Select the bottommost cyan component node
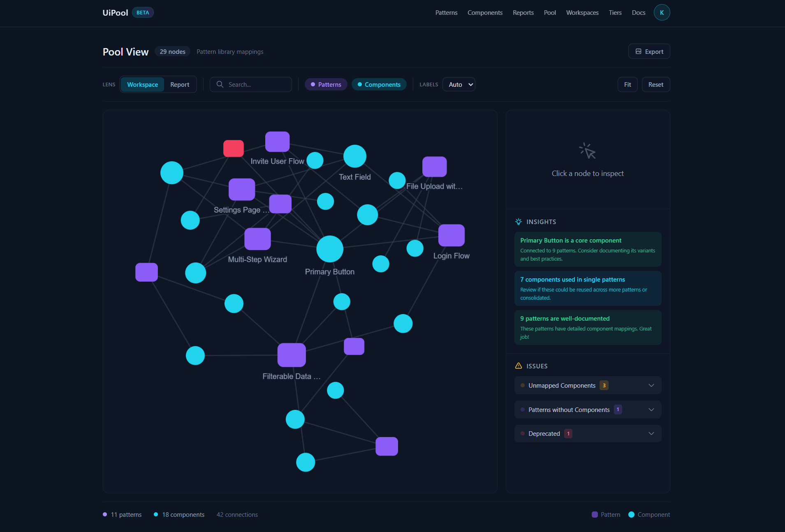Viewport: 785px width, 532px height. 306,462
